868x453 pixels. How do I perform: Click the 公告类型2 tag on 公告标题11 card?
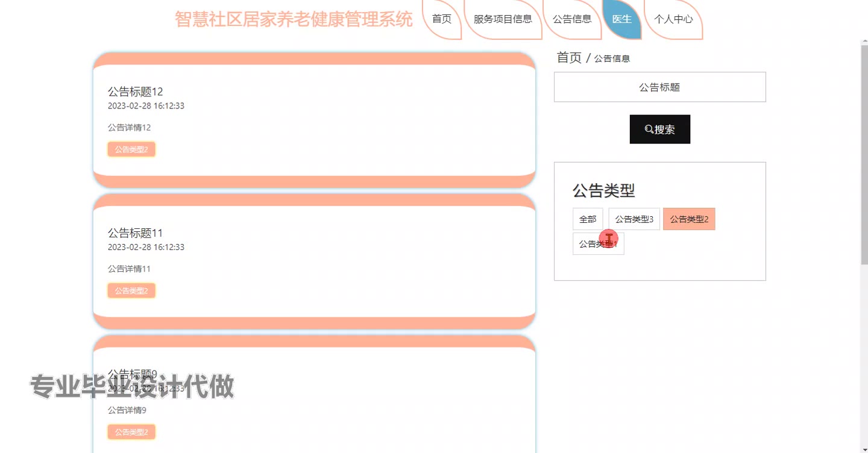[131, 291]
